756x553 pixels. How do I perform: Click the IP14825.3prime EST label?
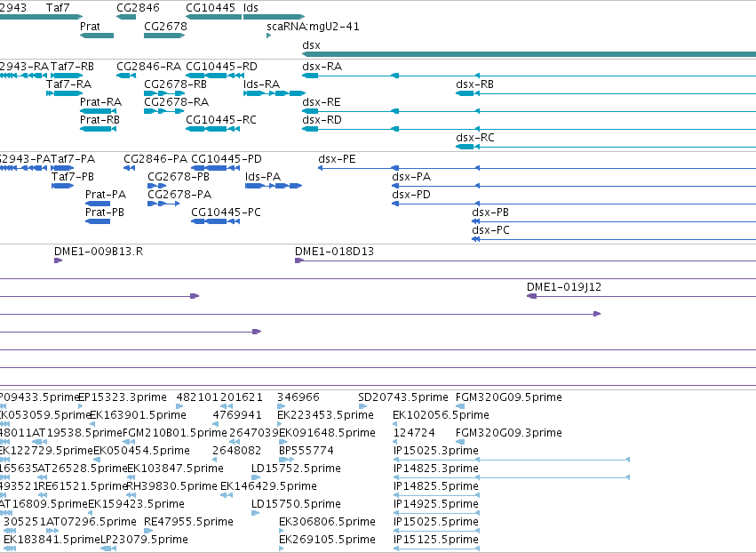(436, 469)
